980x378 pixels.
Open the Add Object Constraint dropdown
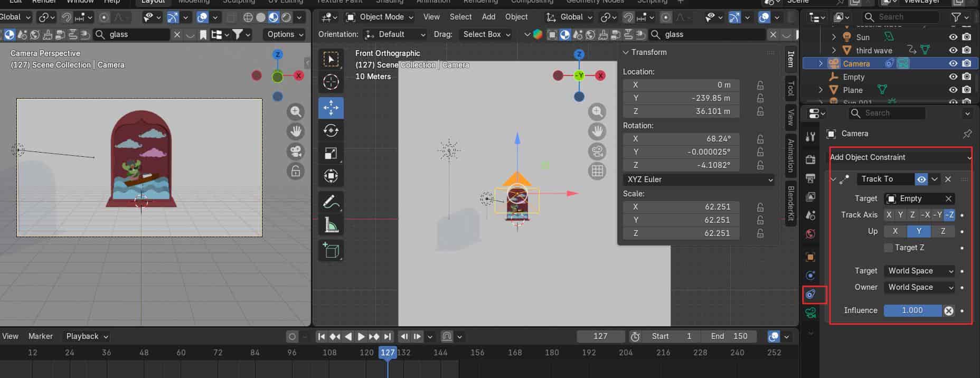900,157
